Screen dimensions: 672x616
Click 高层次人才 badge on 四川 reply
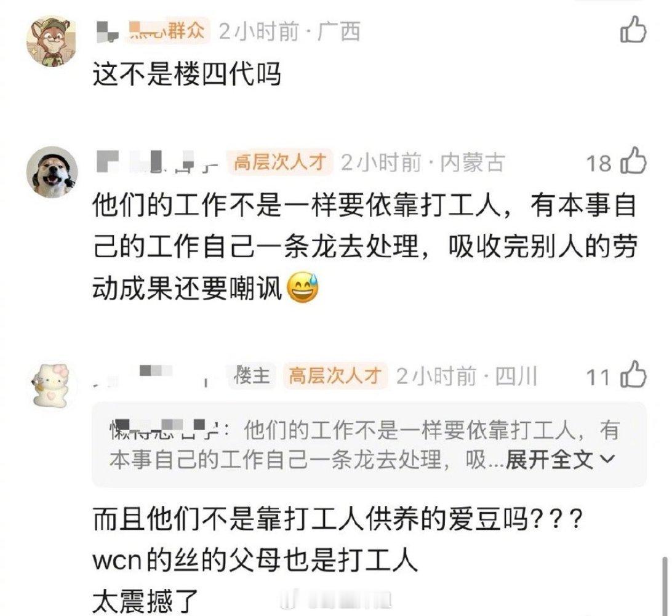pos(335,376)
